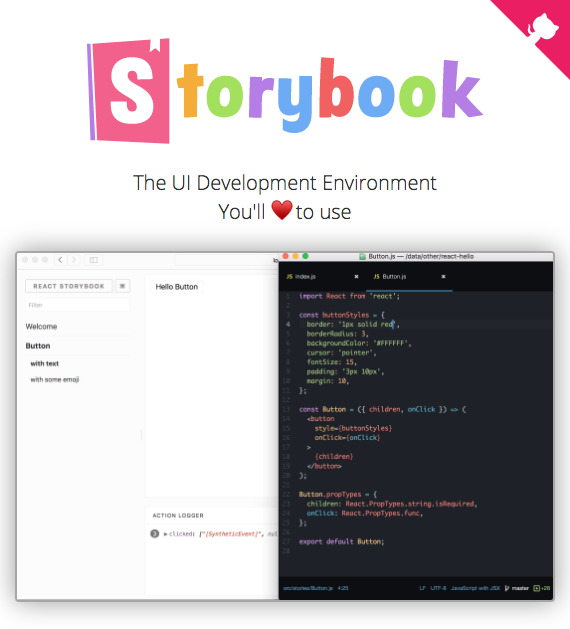Click the margin: 10 line
570x629 pixels.
click(328, 381)
